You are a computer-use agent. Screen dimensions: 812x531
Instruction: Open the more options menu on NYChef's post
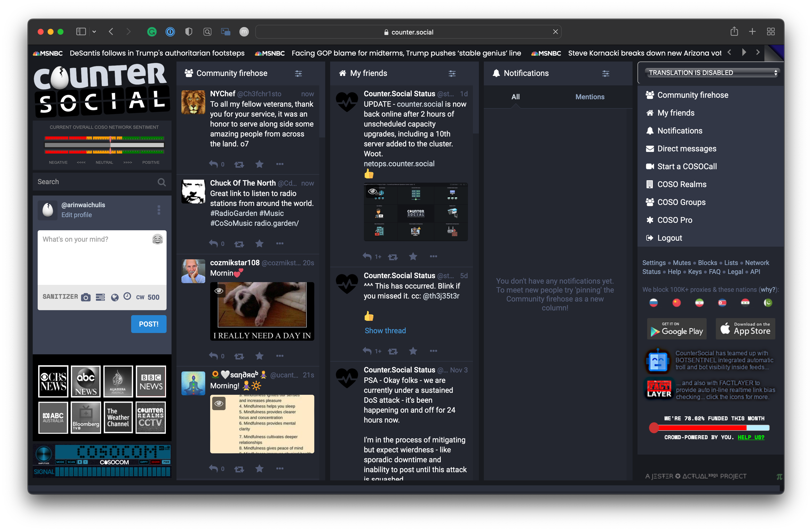point(280,164)
